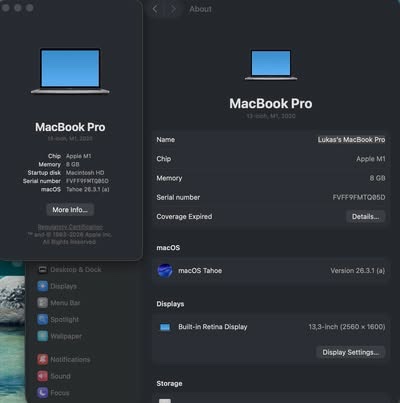Click the Settings serial number FVFF9FMTQ85D

click(359, 197)
